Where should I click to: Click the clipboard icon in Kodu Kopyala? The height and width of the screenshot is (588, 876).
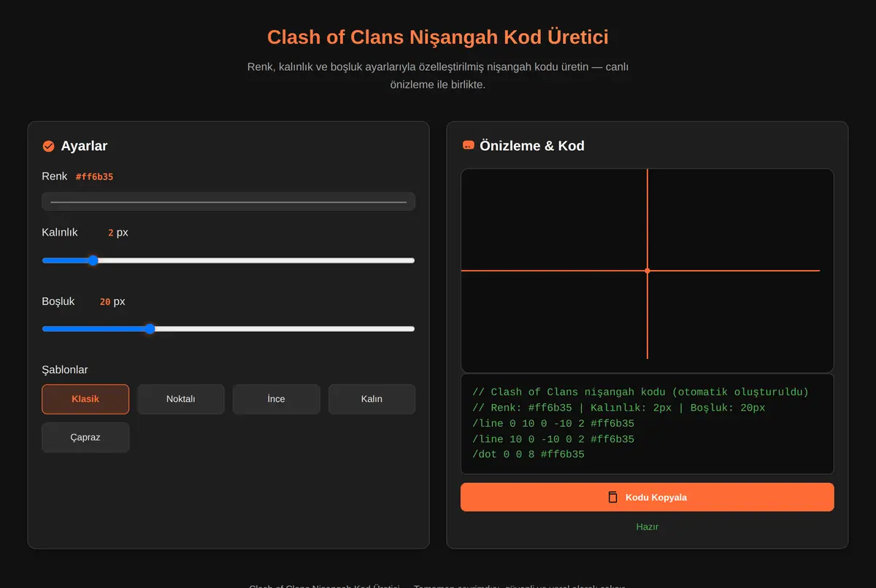[613, 497]
